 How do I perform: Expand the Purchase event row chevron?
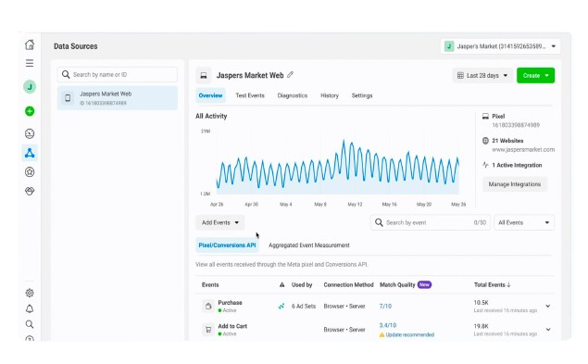548,306
